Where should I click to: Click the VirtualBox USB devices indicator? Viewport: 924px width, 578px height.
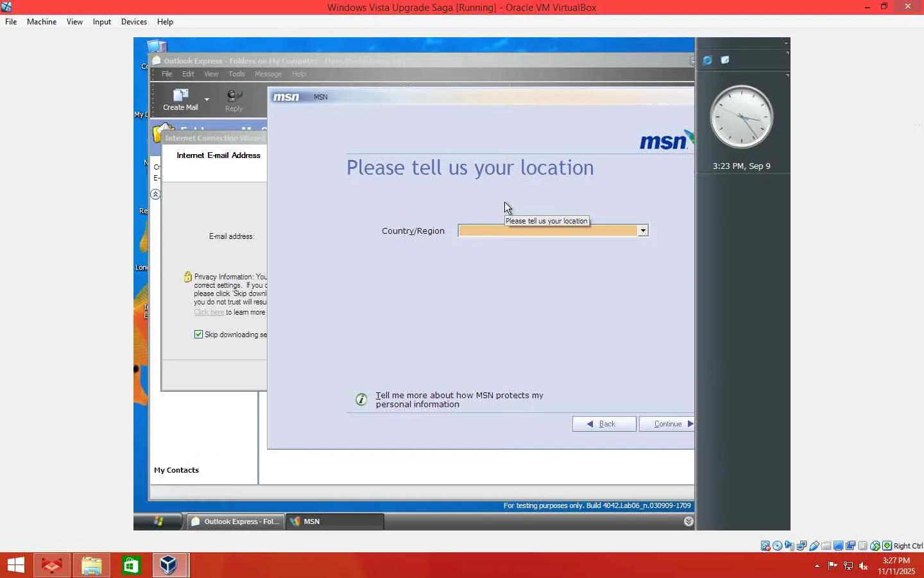click(814, 546)
